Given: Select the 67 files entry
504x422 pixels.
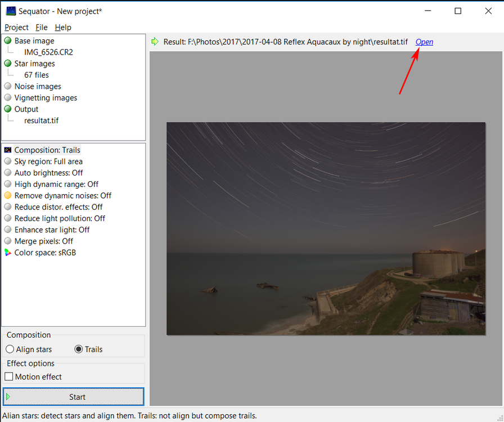Looking at the screenshot, I should click(37, 75).
